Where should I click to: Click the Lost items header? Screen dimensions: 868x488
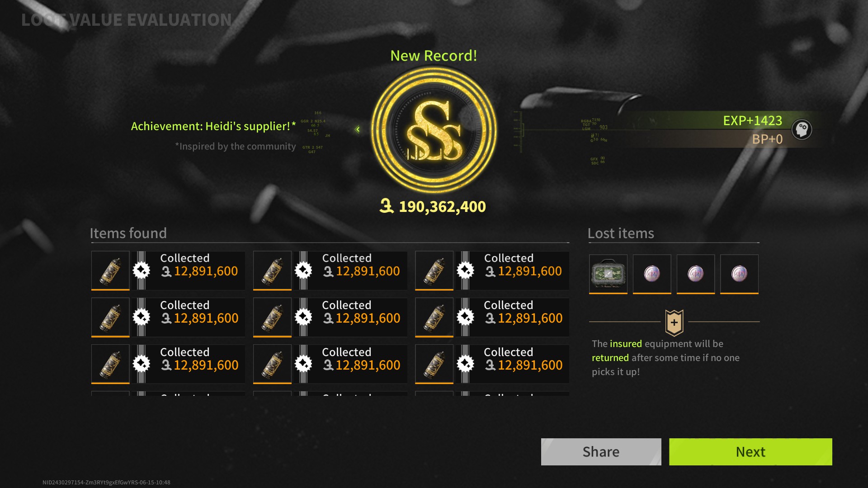pyautogui.click(x=621, y=233)
